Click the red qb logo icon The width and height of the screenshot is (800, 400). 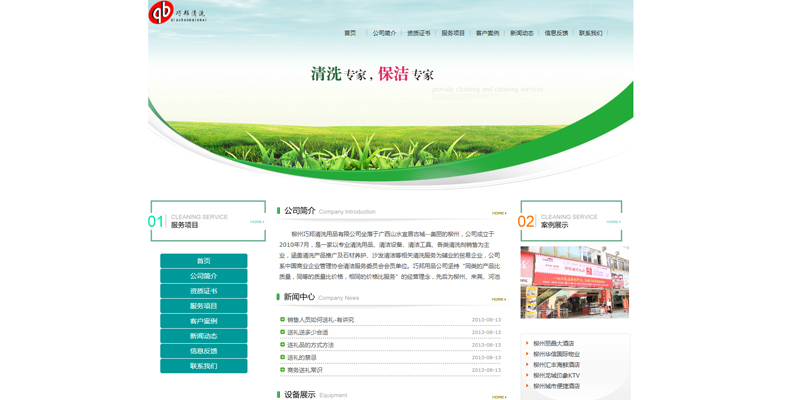coord(160,13)
